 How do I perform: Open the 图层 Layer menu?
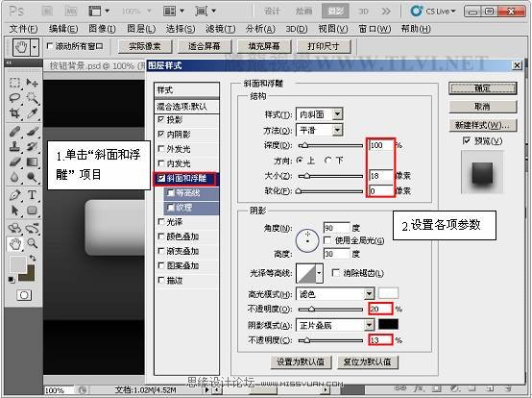pyautogui.click(x=141, y=29)
